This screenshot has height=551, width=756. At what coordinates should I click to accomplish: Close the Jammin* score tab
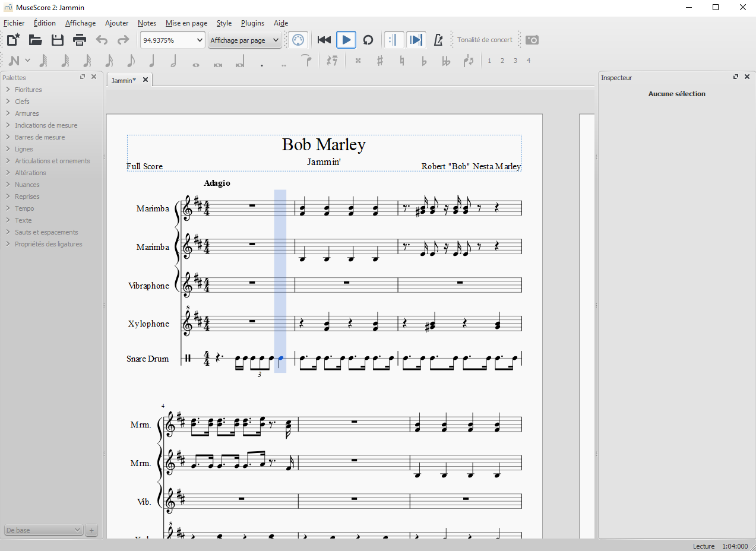tap(145, 80)
